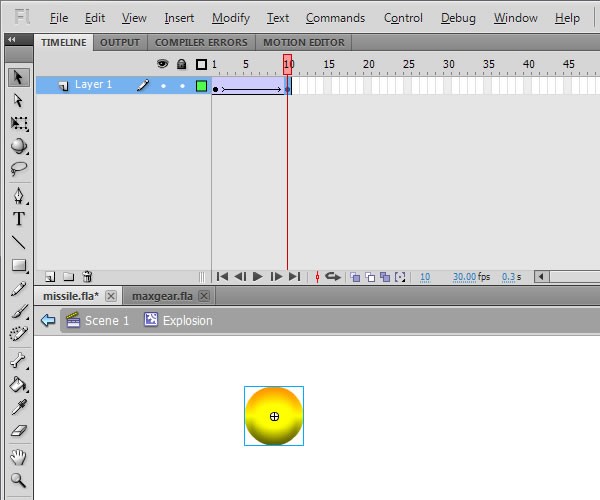This screenshot has width=600, height=500.
Task: Switch to the Motion Editor tab
Action: click(x=302, y=43)
